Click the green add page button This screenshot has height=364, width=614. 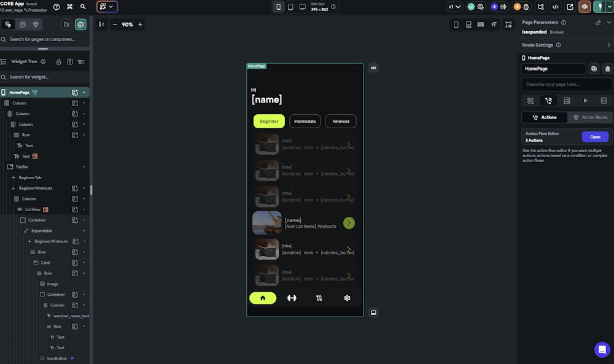pyautogui.click(x=80, y=25)
